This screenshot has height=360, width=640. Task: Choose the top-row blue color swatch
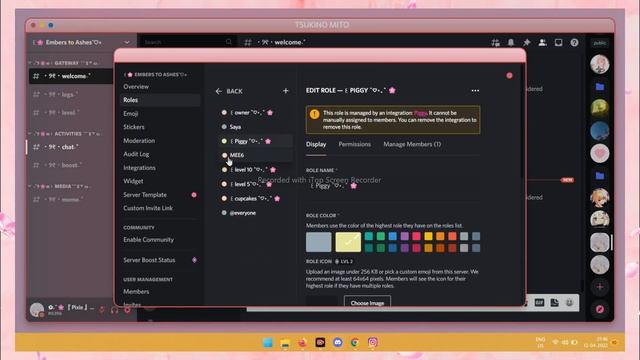coord(393,236)
